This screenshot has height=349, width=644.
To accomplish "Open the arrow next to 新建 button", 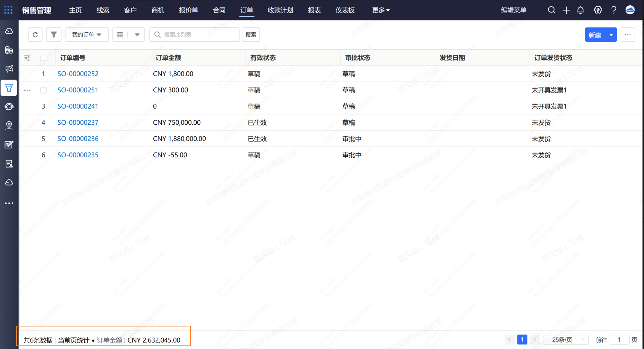I will pyautogui.click(x=611, y=35).
